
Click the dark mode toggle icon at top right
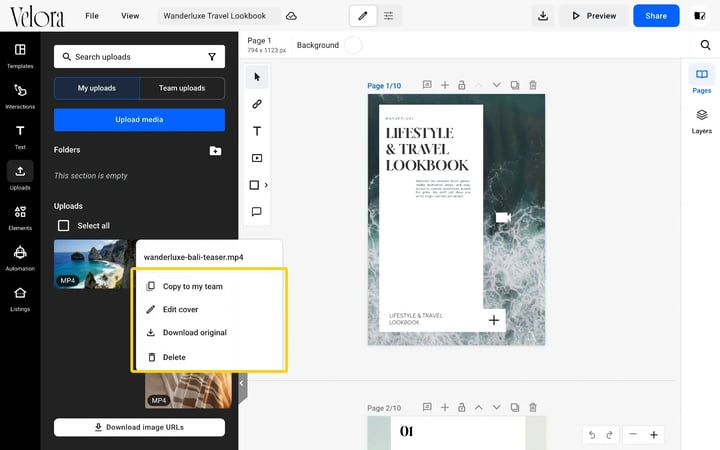point(699,16)
